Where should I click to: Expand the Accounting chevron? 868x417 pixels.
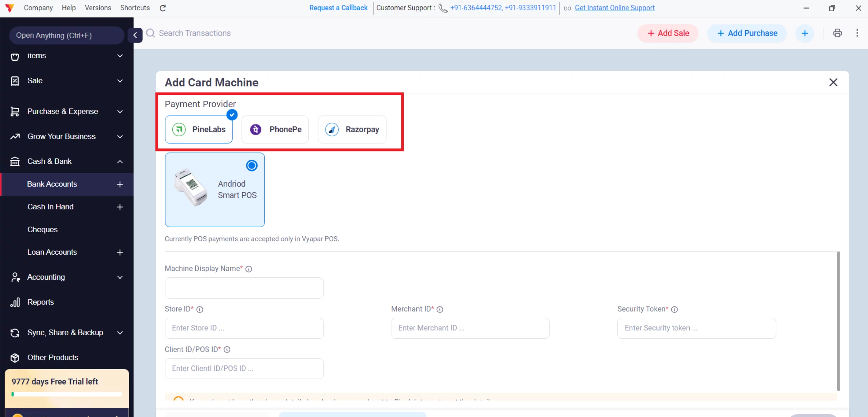pos(120,277)
